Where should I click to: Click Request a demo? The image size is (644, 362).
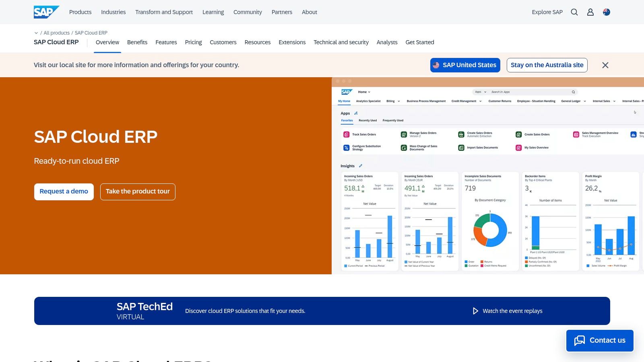[64, 191]
